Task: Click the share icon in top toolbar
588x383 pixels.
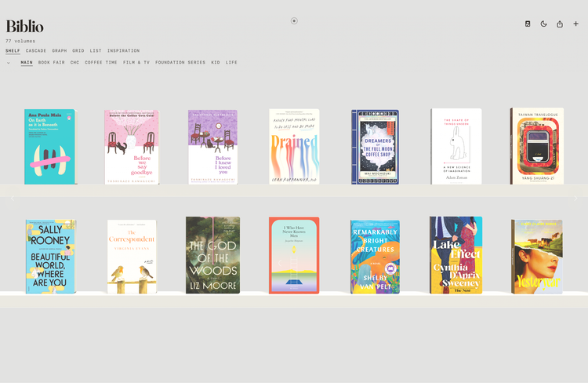Action: [560, 24]
